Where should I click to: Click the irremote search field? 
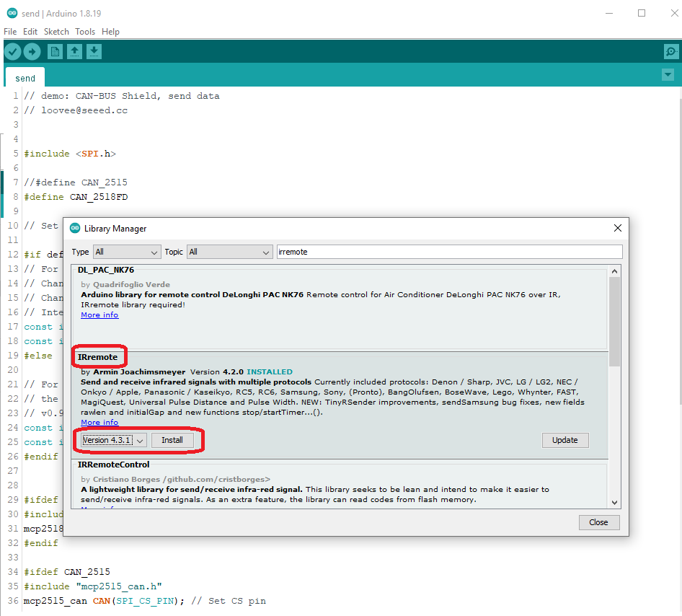click(x=449, y=252)
